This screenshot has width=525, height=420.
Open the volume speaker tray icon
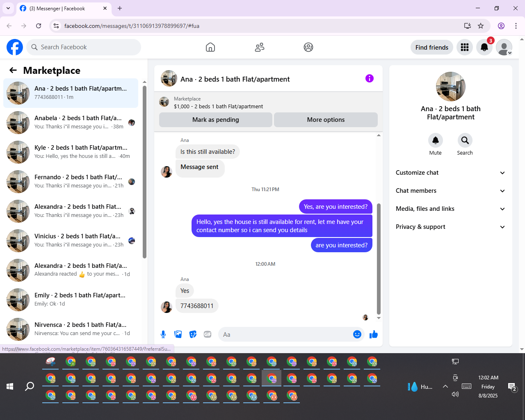tap(455, 394)
